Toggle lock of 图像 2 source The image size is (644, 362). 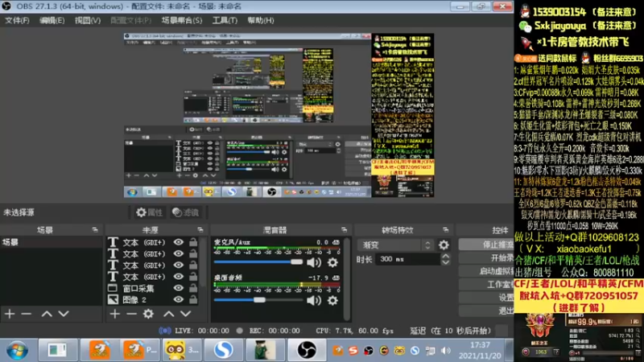coord(193,299)
